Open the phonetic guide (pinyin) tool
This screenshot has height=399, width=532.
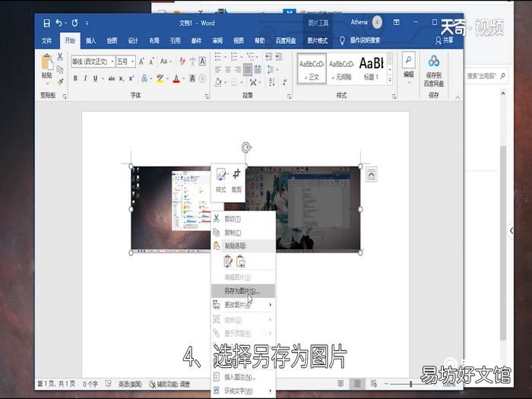click(x=192, y=62)
